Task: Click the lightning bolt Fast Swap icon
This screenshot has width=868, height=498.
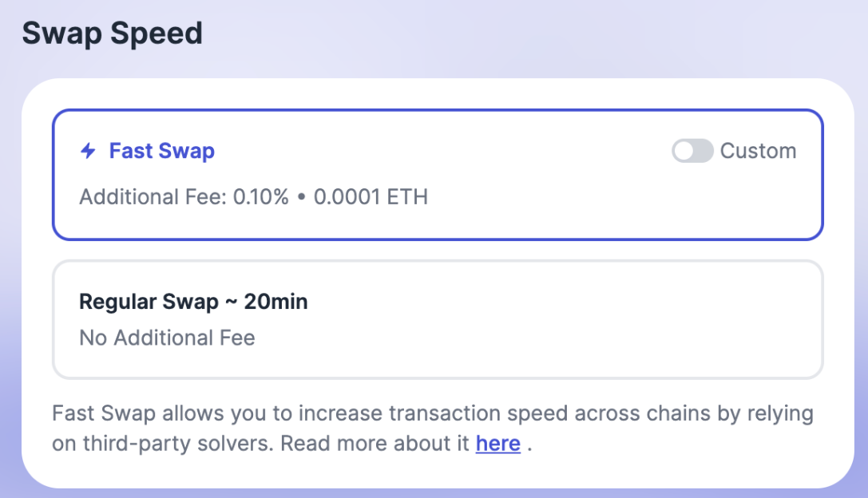Action: point(88,151)
